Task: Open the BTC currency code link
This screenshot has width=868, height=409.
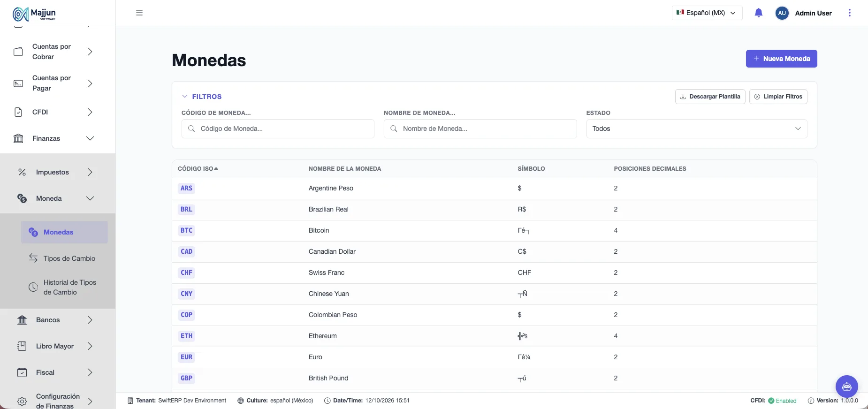Action: click(186, 230)
